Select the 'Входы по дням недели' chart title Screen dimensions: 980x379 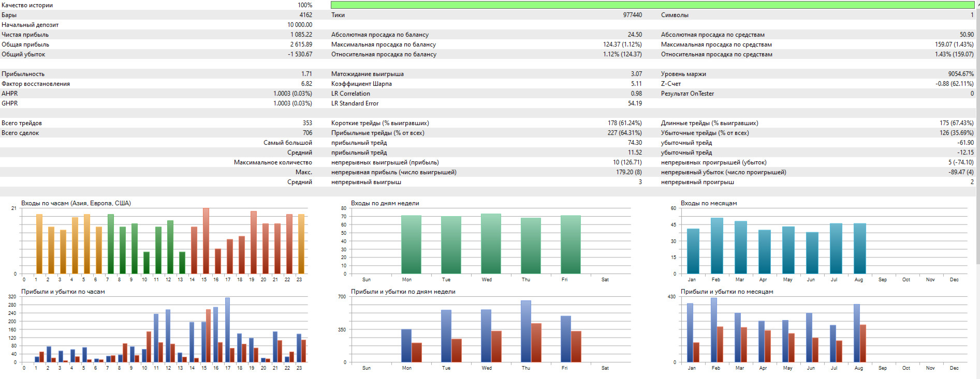[385, 203]
